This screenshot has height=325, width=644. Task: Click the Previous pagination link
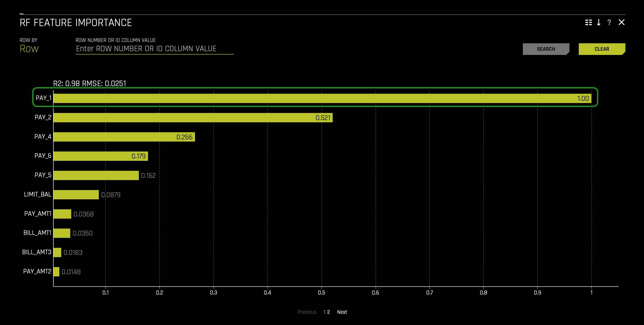pos(307,312)
